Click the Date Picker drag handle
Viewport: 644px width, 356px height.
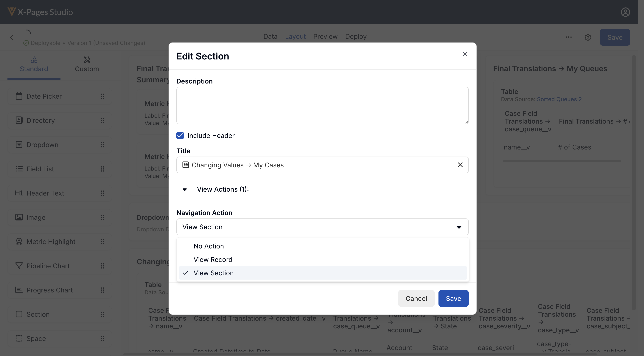coord(102,96)
